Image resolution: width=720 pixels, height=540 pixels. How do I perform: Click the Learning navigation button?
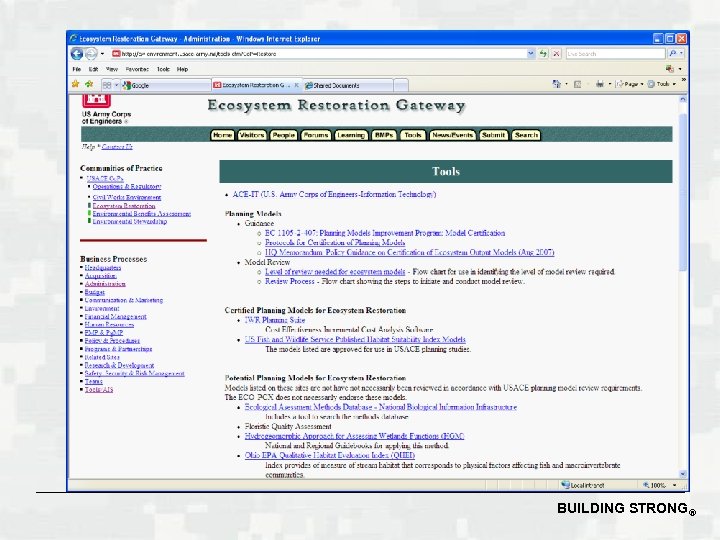coord(351,135)
